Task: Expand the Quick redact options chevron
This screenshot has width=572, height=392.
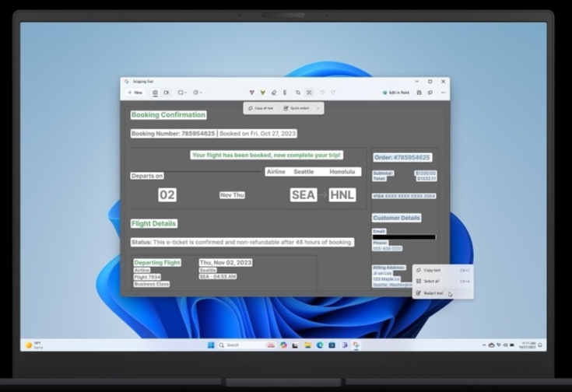Action: [x=318, y=108]
